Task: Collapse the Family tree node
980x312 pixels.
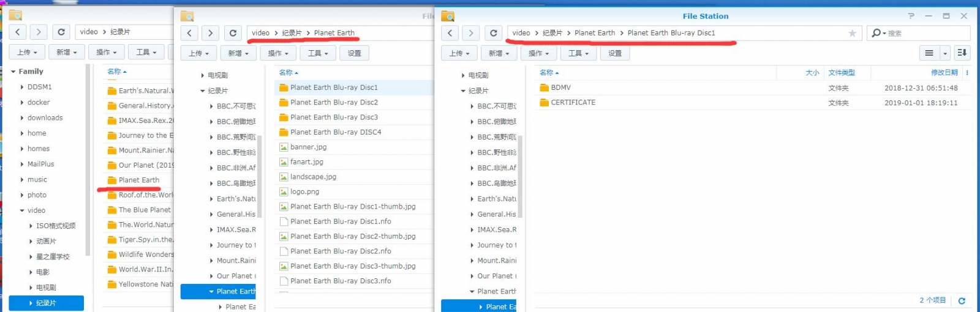Action: click(x=13, y=72)
